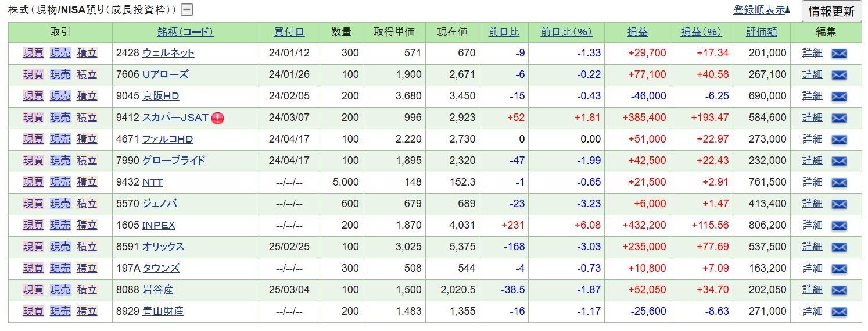
Task: Click 積立 for the タウンズ row
Action: (x=87, y=268)
